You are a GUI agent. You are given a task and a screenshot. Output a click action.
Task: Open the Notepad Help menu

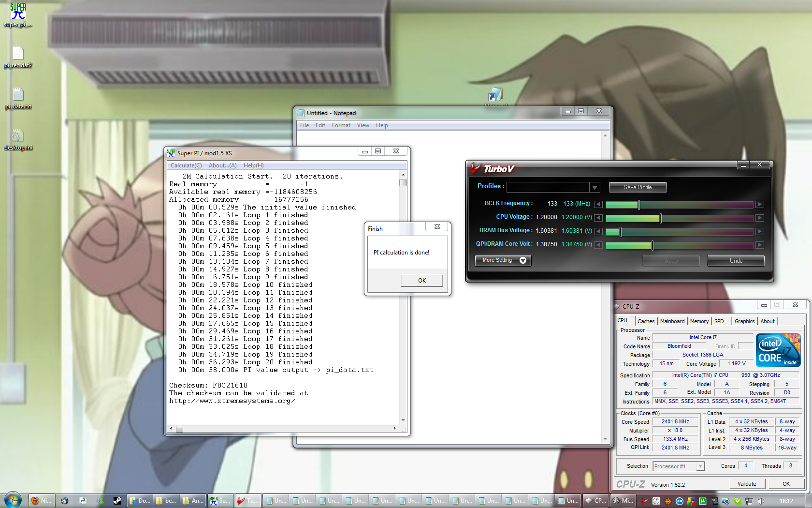coord(382,125)
